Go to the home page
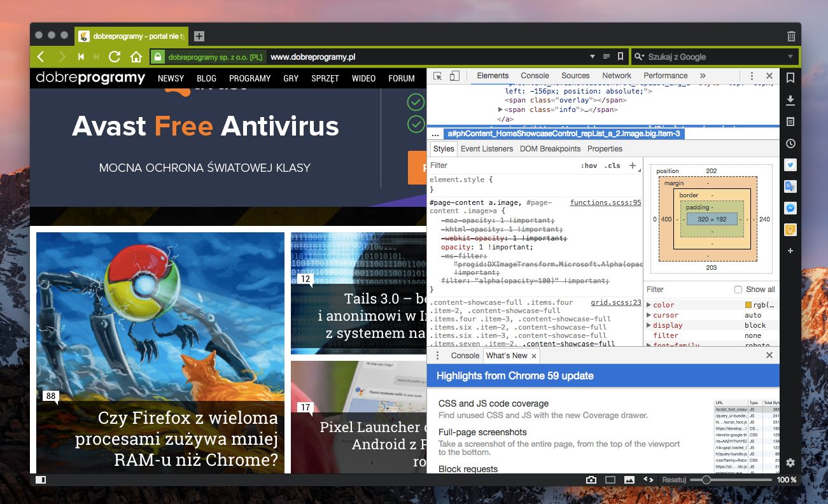 (136, 57)
